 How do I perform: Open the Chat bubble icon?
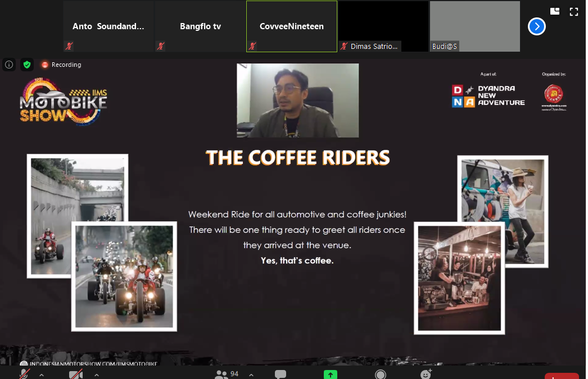[x=280, y=375]
